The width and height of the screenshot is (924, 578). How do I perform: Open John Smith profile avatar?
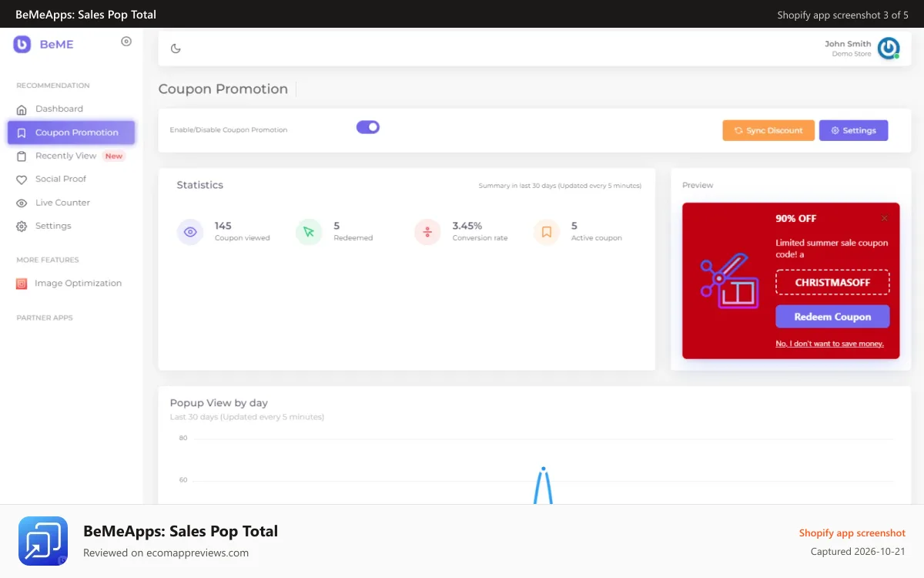click(889, 49)
